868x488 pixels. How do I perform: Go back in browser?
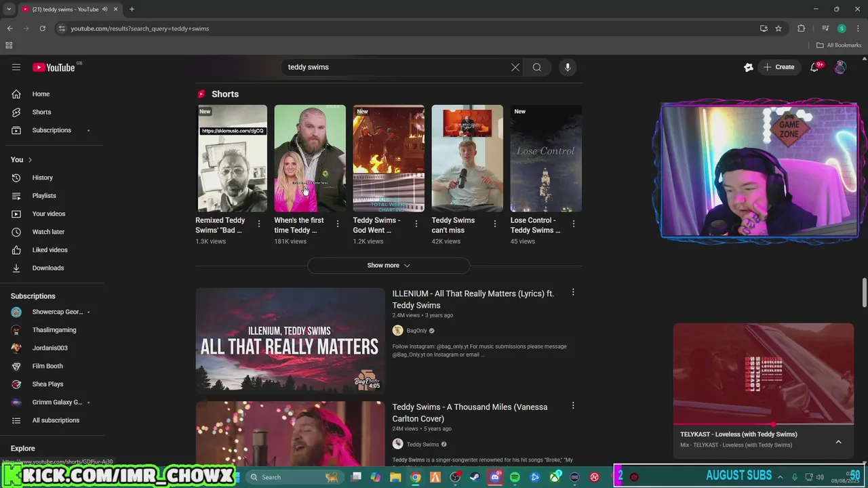(x=9, y=28)
